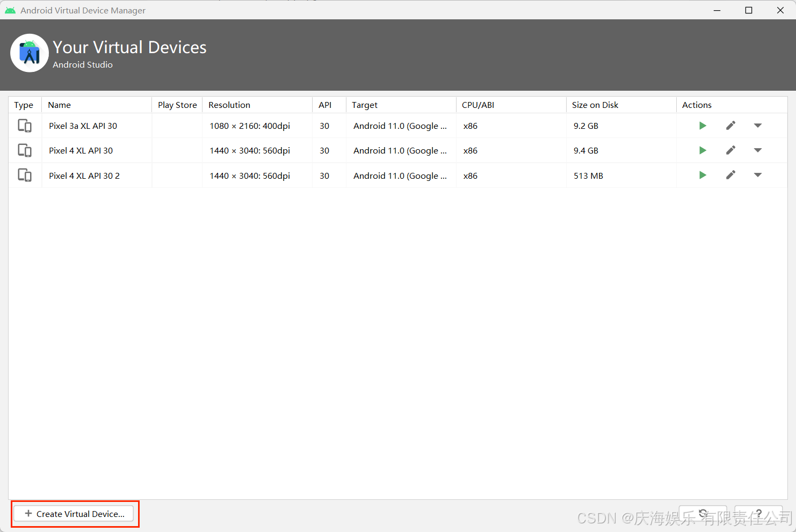This screenshot has width=796, height=532.
Task: Launch the Pixel 3a XL API 30 emulator
Action: 703,126
